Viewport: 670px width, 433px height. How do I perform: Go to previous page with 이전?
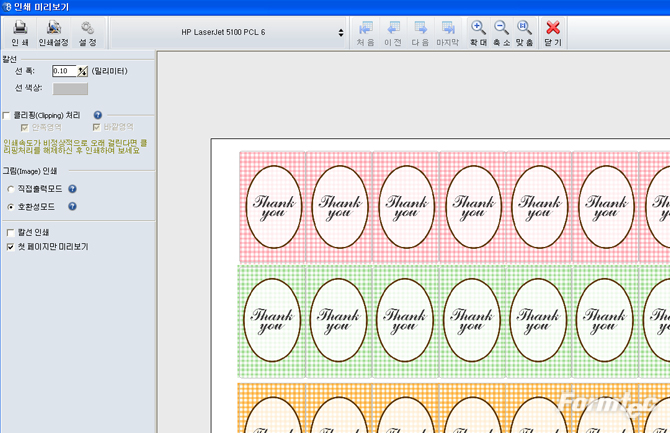393,33
